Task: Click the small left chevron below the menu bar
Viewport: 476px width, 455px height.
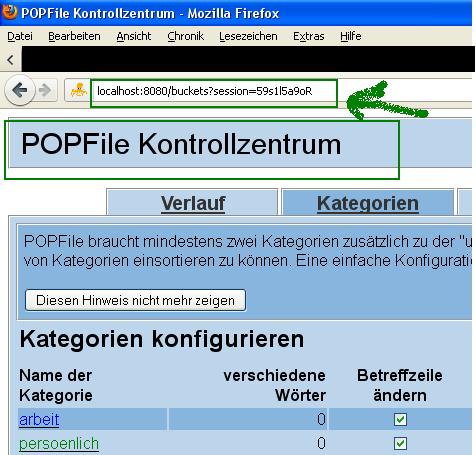Action: point(10,60)
